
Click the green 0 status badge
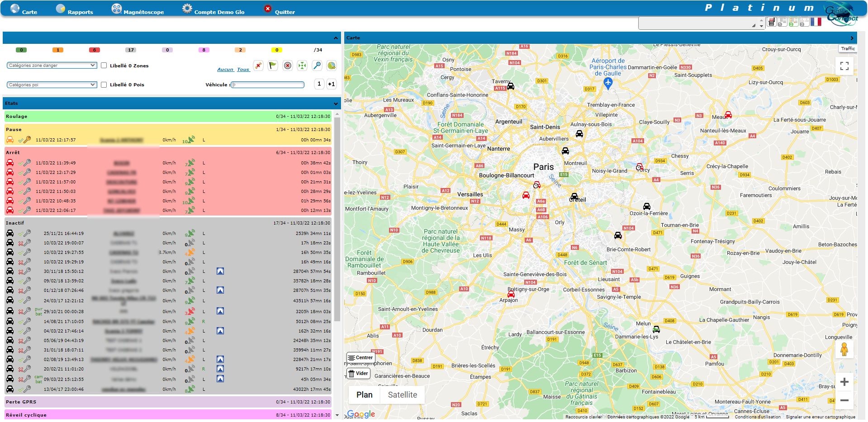[21, 50]
